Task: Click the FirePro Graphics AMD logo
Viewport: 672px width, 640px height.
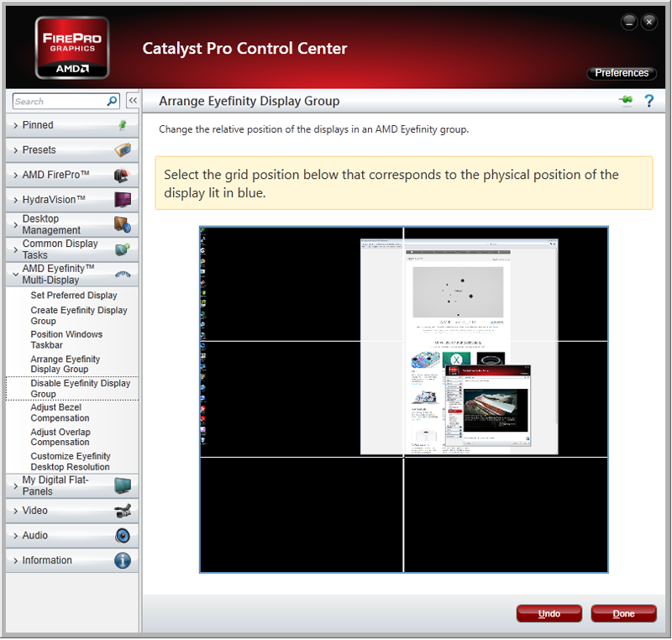Action: [72, 48]
